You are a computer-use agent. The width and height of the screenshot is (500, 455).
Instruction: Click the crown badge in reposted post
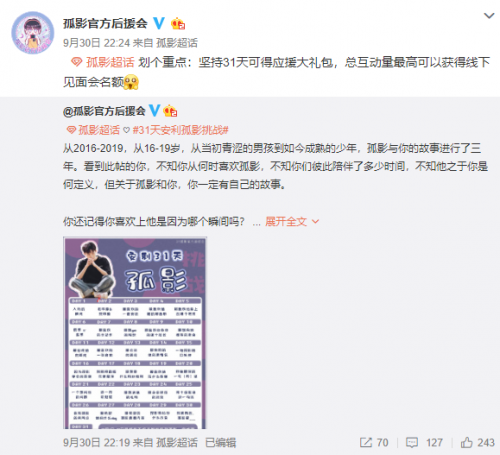[x=170, y=111]
